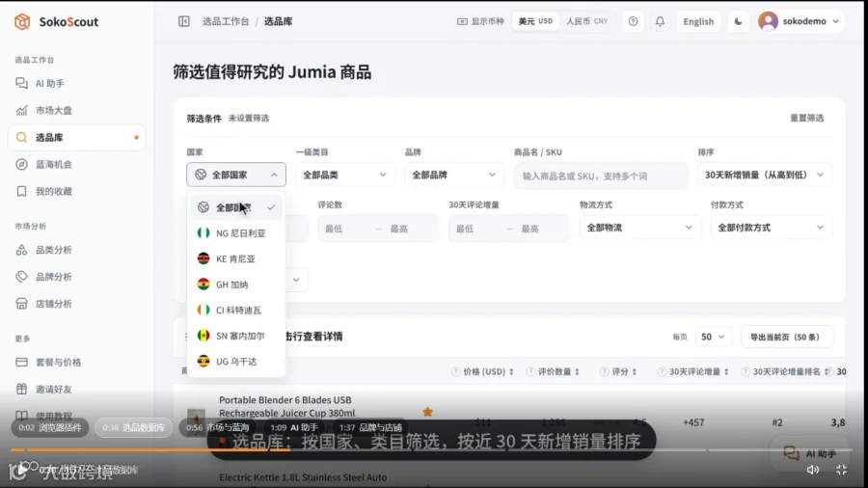The width and height of the screenshot is (868, 488).
Task: Switch language to English
Action: pos(698,21)
